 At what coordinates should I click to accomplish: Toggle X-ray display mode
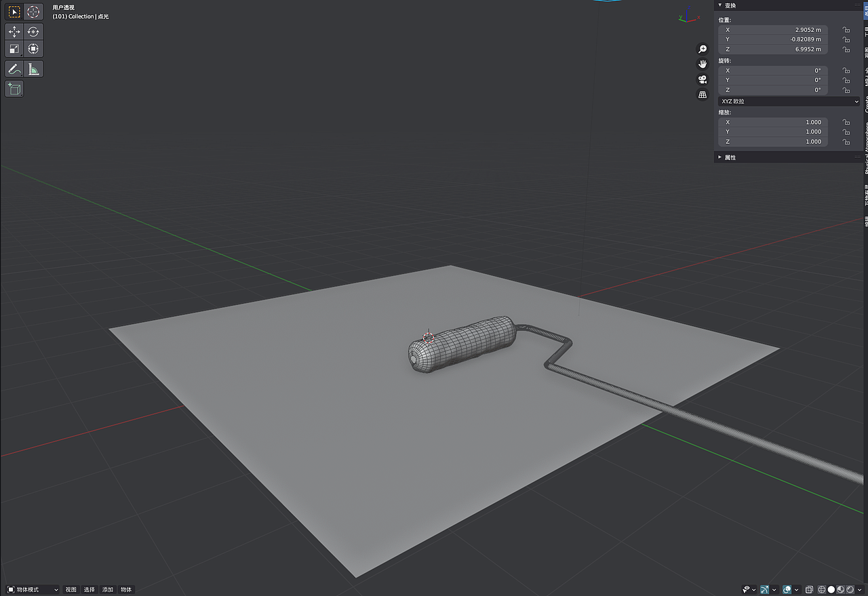click(x=810, y=590)
